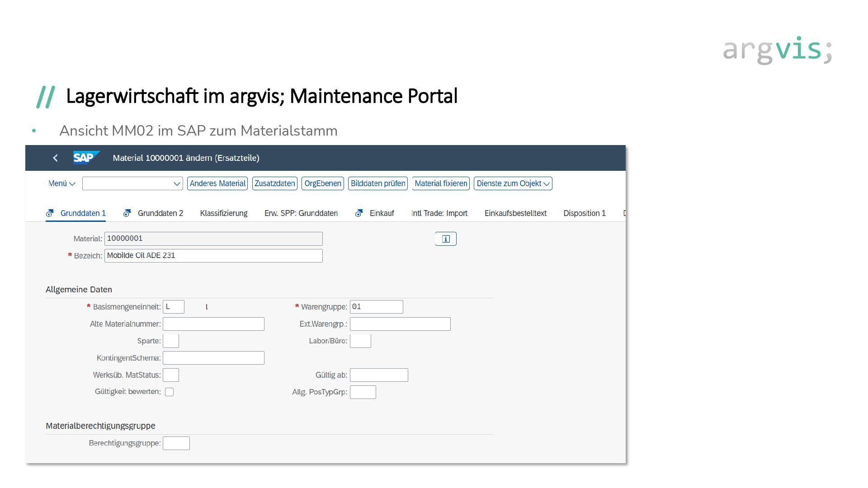Viewport: 868px width, 488px height.
Task: Switch to the Disposition 1 tab
Action: point(585,213)
